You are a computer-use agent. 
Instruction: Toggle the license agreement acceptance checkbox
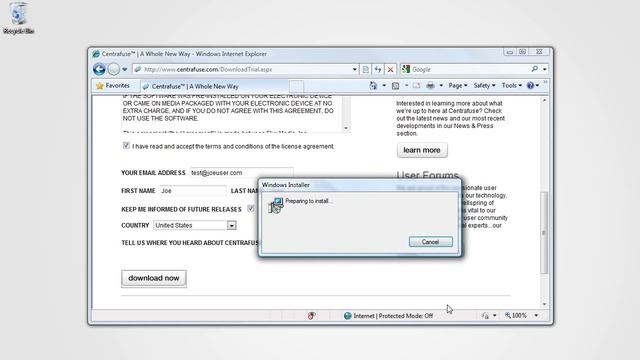(126, 146)
